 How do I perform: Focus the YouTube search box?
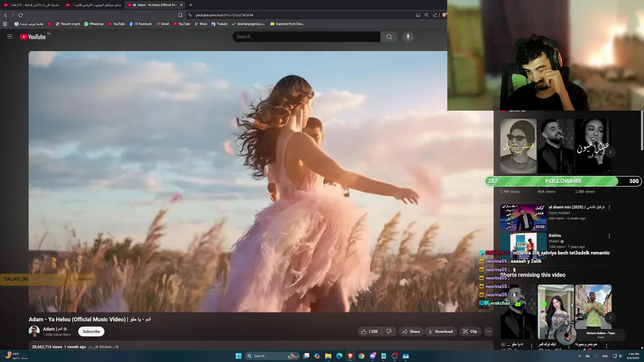[306, 37]
